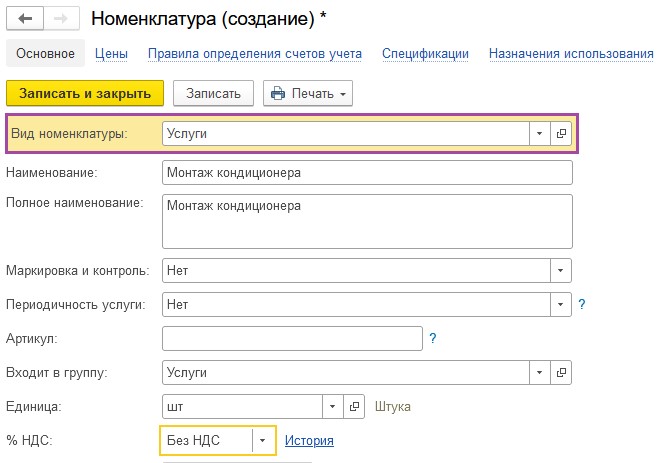The height and width of the screenshot is (463, 661).
Task: Switch to the Цены tab
Action: 111,54
